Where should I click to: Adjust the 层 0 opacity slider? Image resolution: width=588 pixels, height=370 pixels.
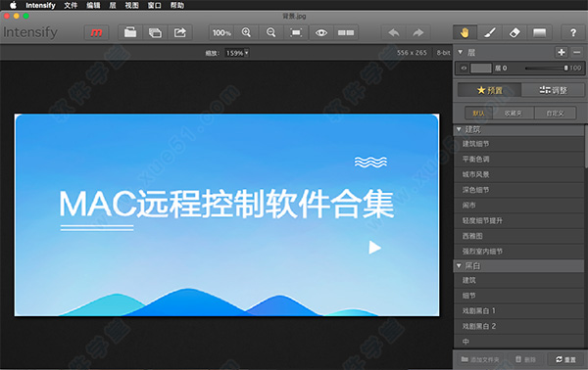547,69
